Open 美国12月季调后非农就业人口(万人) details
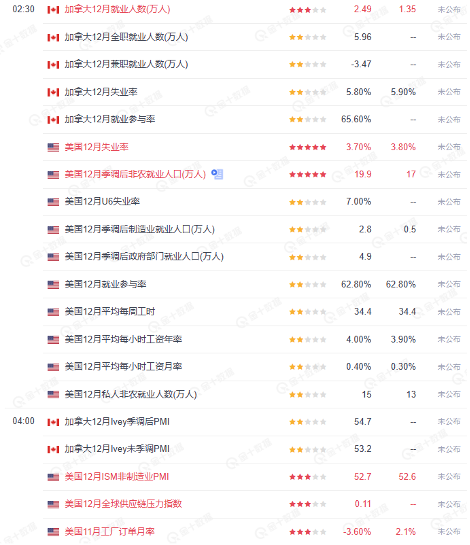The width and height of the screenshot is (470, 545). point(135,174)
